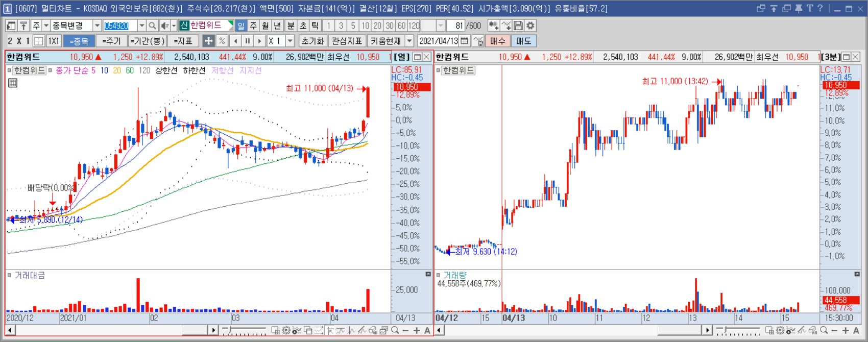868x342 pixels.
Task: Click the 관심지표 button
Action: pyautogui.click(x=347, y=41)
